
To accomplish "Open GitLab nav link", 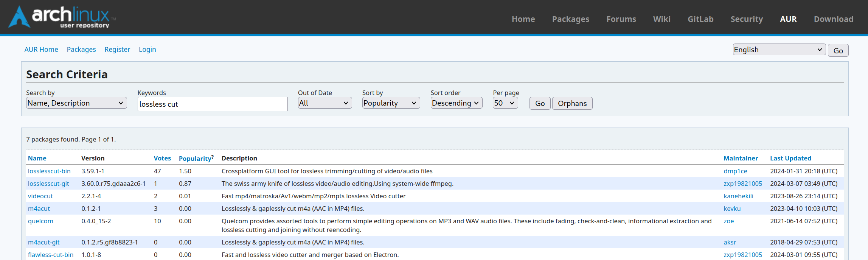I will click(700, 19).
